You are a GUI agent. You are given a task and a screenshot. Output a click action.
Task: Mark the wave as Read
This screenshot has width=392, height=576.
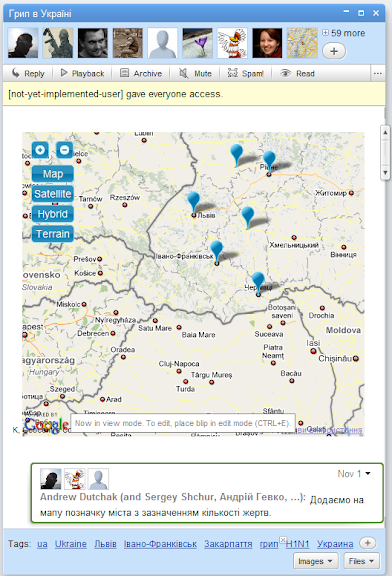298,73
